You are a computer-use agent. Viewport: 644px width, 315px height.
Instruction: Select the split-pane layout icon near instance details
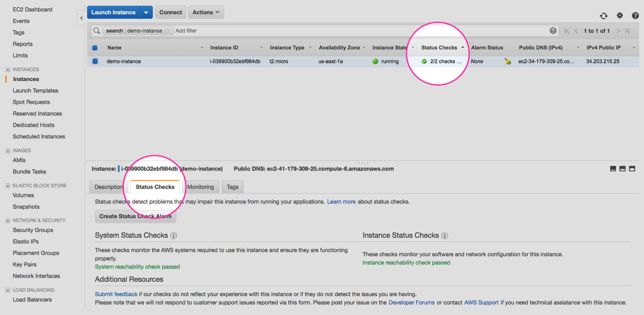click(622, 169)
